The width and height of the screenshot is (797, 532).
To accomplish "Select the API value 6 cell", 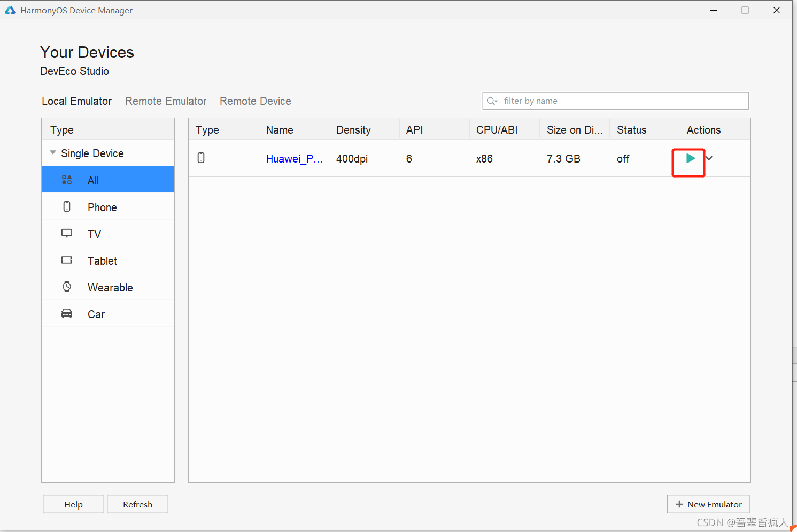I will 409,159.
